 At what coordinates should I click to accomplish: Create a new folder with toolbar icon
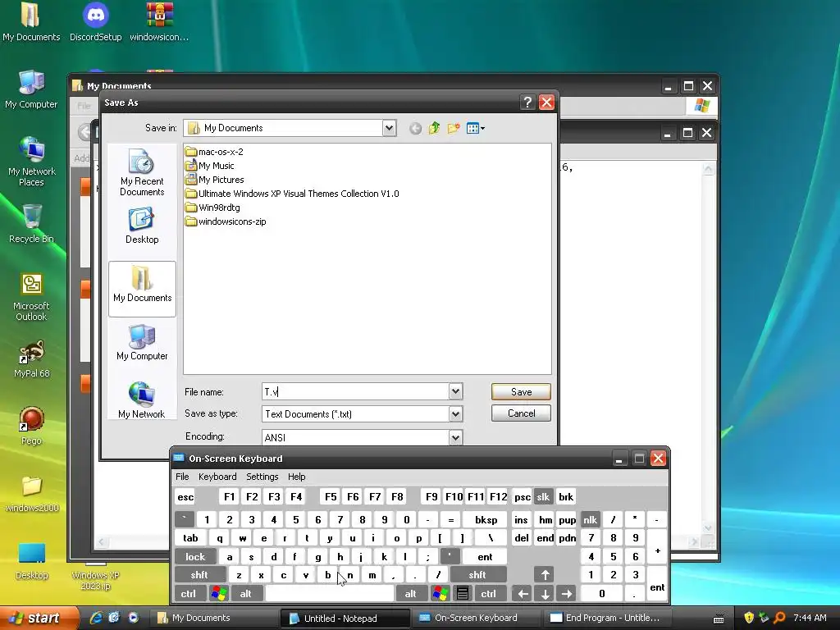(x=454, y=128)
